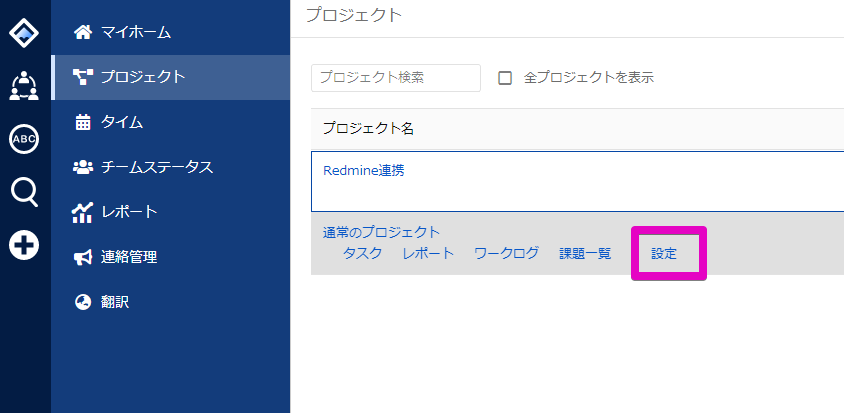Viewport: 844px width, 413px height.
Task: Open sidebar レポート menu label
Action: [x=129, y=212]
